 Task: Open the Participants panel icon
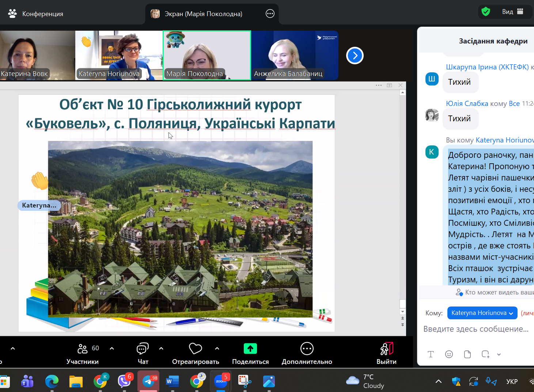pyautogui.click(x=83, y=349)
